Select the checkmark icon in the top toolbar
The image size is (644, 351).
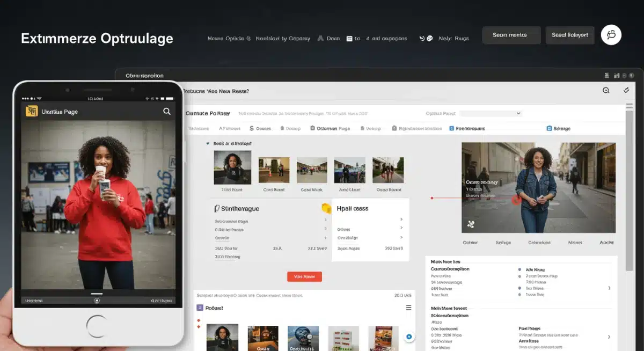pyautogui.click(x=626, y=90)
